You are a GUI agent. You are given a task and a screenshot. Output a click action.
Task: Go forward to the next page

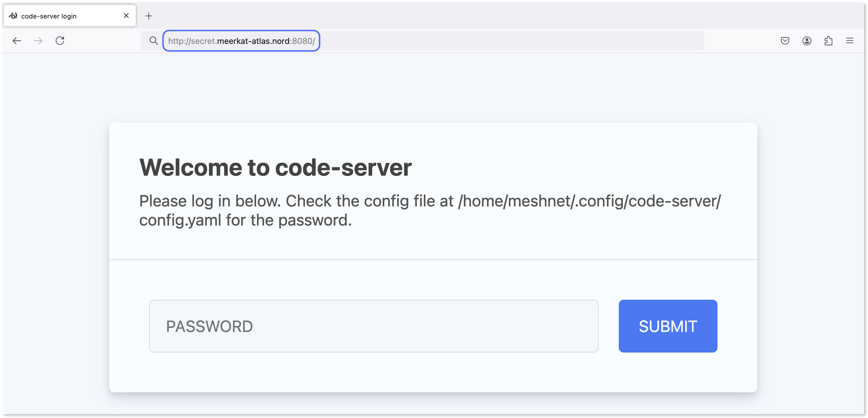tap(38, 40)
